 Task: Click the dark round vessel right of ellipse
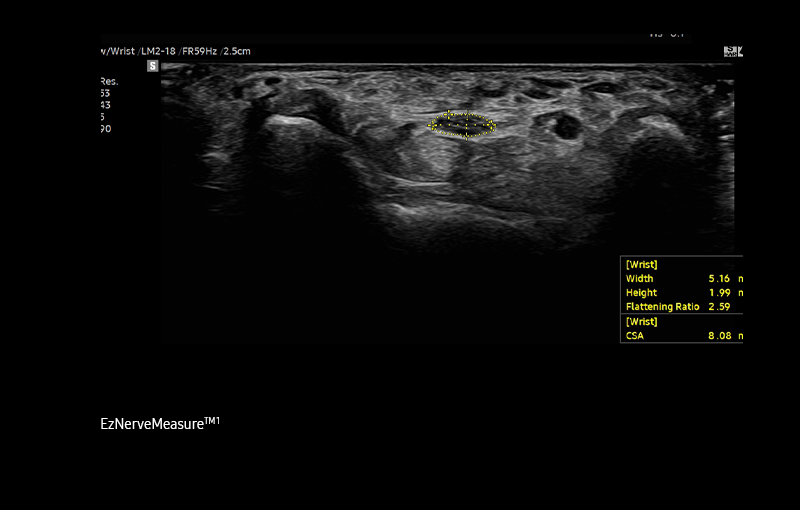pyautogui.click(x=567, y=126)
